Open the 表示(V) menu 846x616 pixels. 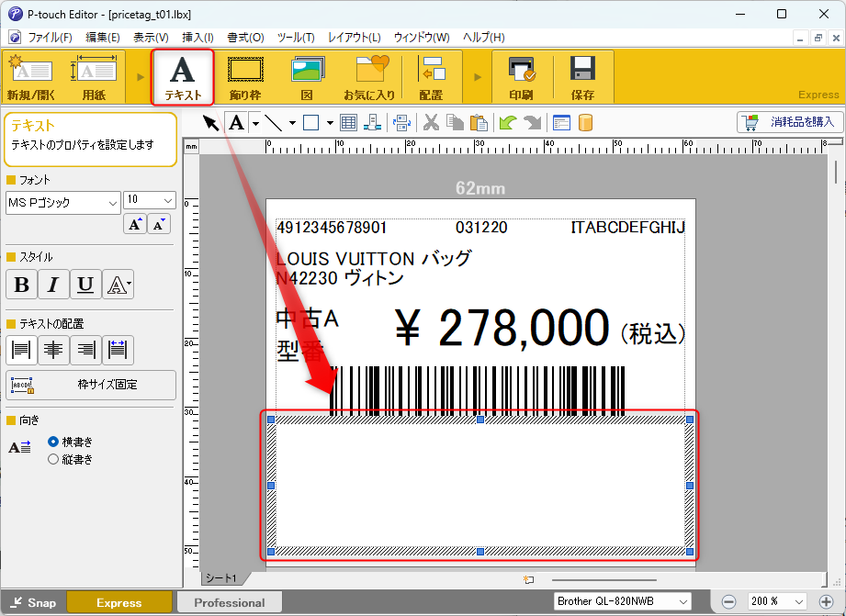[151, 38]
